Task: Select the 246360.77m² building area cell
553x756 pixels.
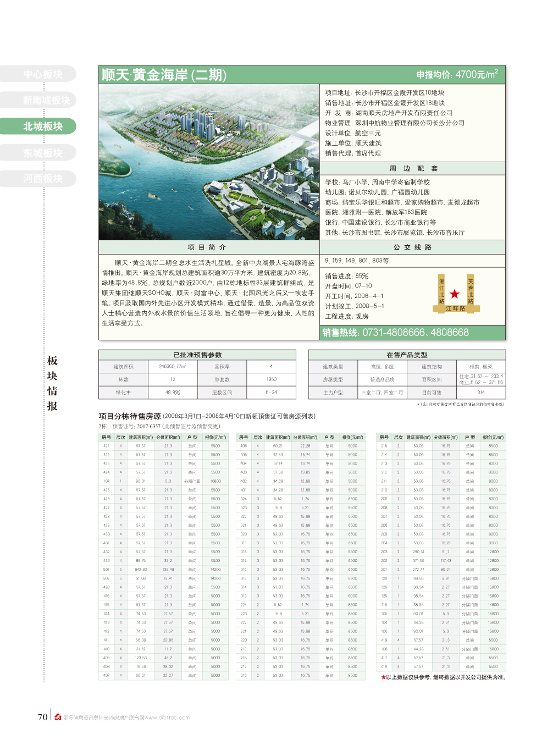Action: 173,366
